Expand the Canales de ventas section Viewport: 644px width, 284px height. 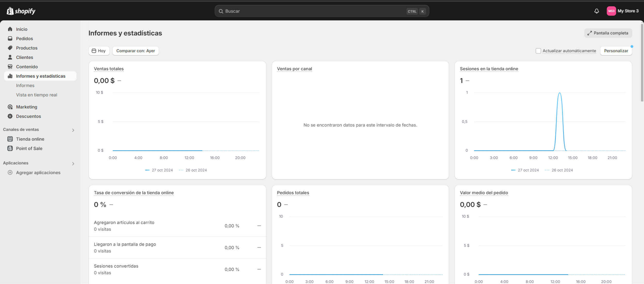click(x=73, y=130)
